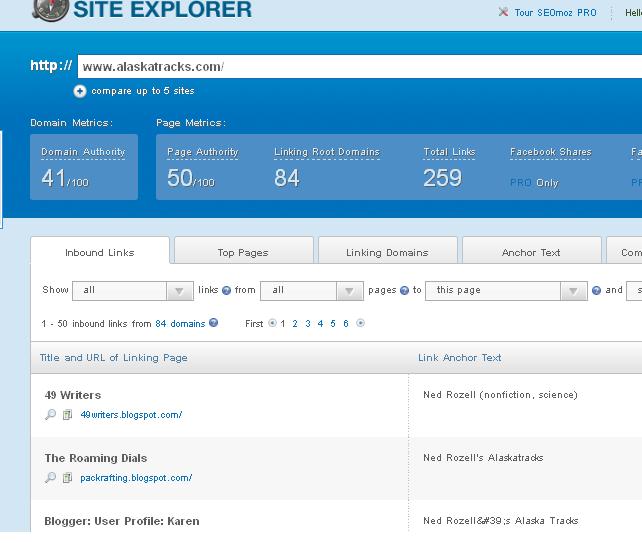Open the 'this page' target dropdown

pyautogui.click(x=506, y=291)
